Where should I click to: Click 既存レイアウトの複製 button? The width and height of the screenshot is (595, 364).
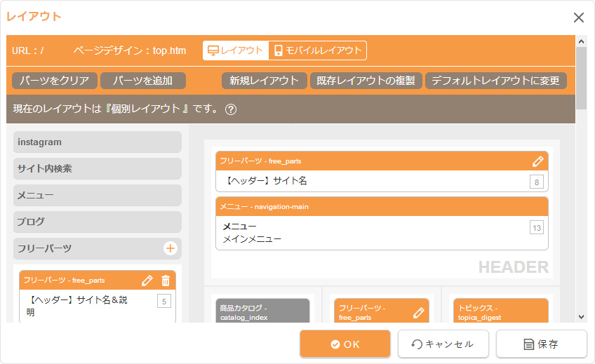point(366,81)
